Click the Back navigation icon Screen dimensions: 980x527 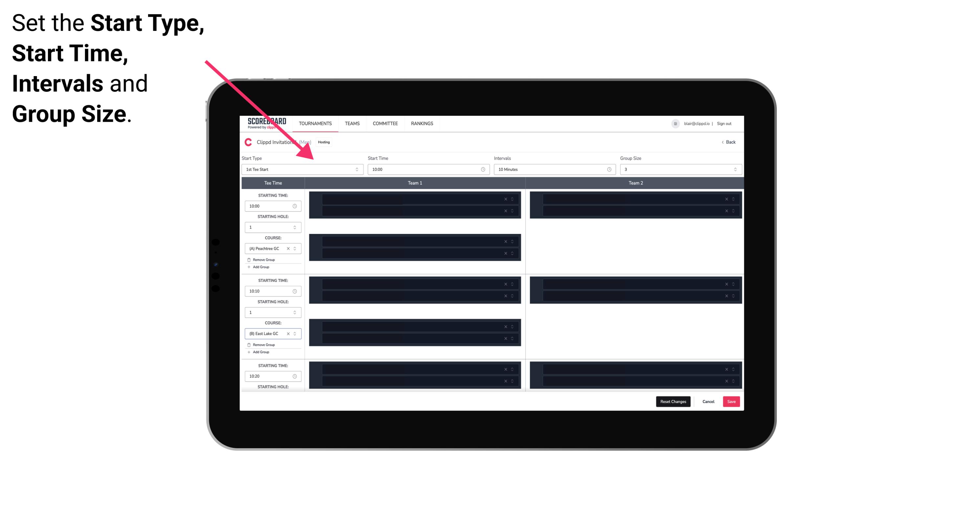(722, 141)
